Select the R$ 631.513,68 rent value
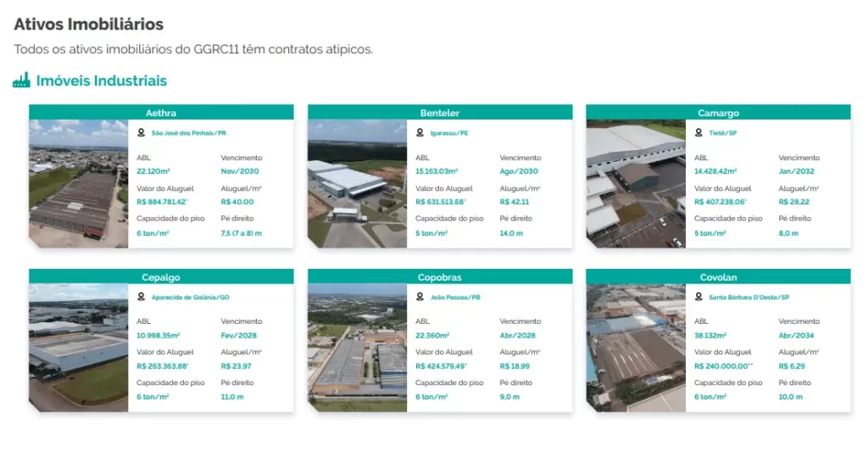868x452 pixels. tap(441, 202)
